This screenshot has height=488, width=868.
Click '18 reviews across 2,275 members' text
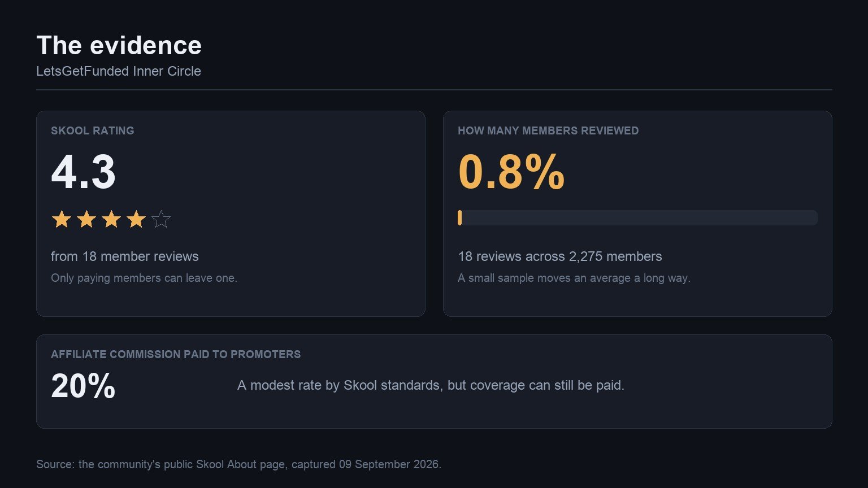(x=560, y=256)
